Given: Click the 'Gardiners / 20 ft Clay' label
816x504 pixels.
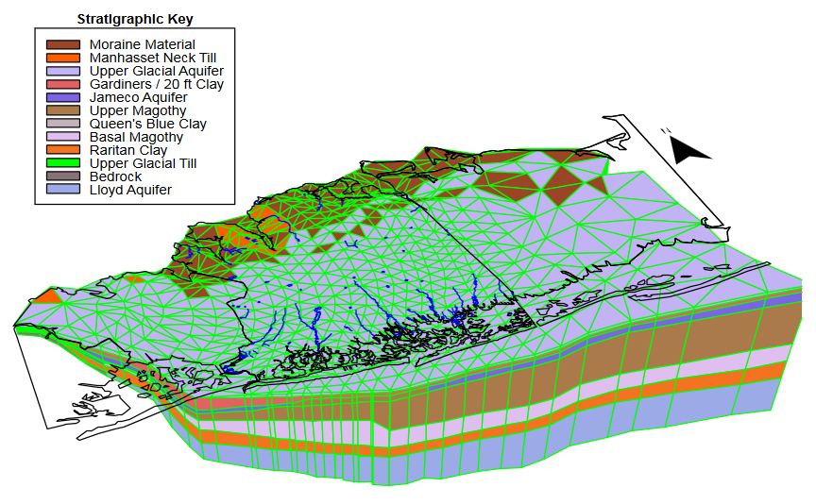Looking at the screenshot, I should 156,84.
